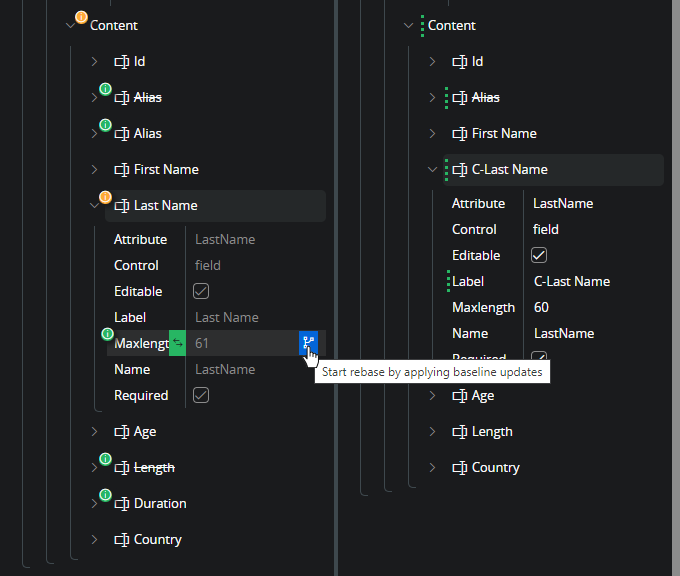Viewport: 680px width, 576px height.
Task: Click the green badge left of Maxlength label
Action: 107,334
